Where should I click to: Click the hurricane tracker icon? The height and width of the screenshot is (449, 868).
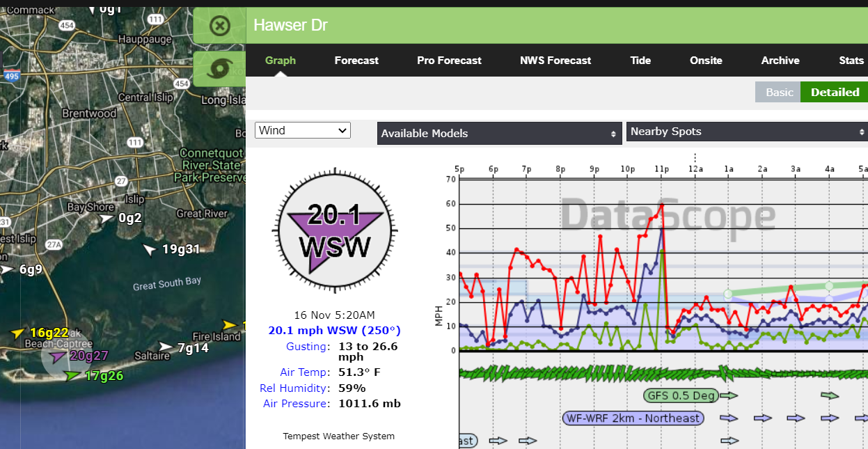click(221, 69)
